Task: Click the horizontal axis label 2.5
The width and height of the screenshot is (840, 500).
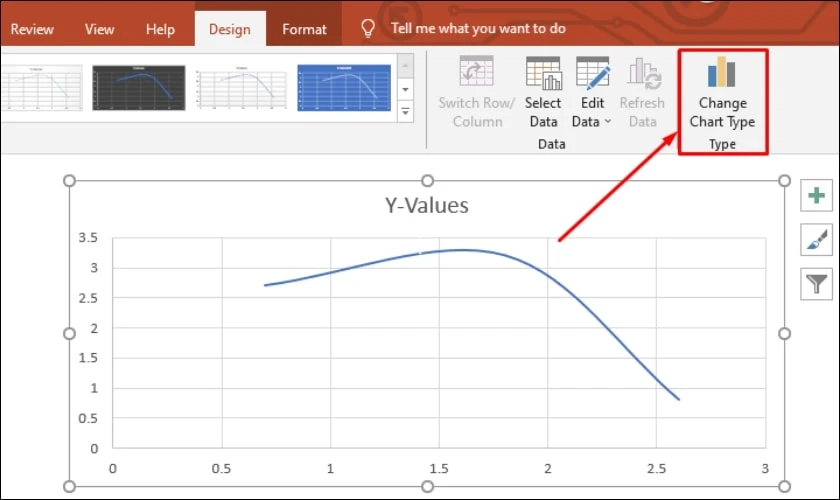Action: click(656, 469)
